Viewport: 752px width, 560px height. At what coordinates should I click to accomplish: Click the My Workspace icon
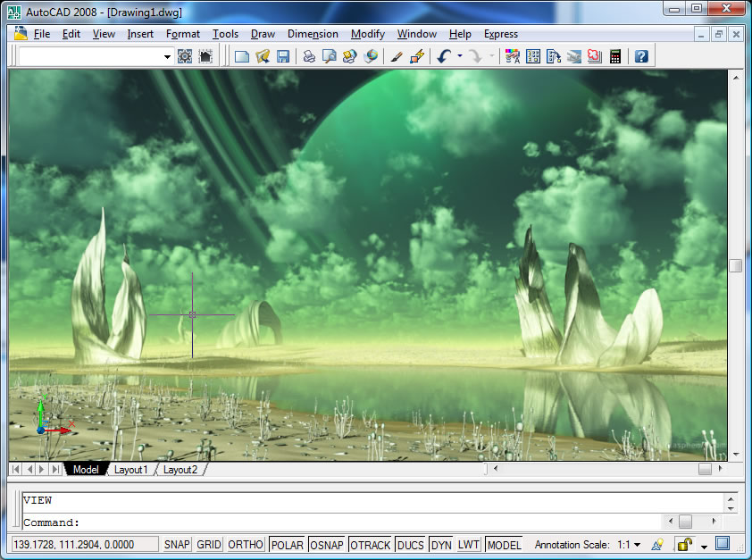tap(205, 56)
